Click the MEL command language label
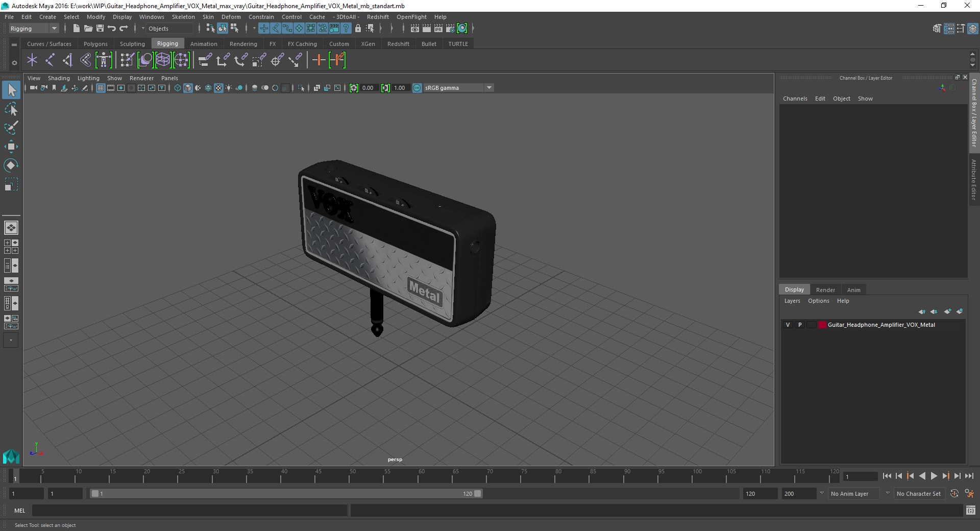This screenshot has height=531, width=980. tap(19, 511)
